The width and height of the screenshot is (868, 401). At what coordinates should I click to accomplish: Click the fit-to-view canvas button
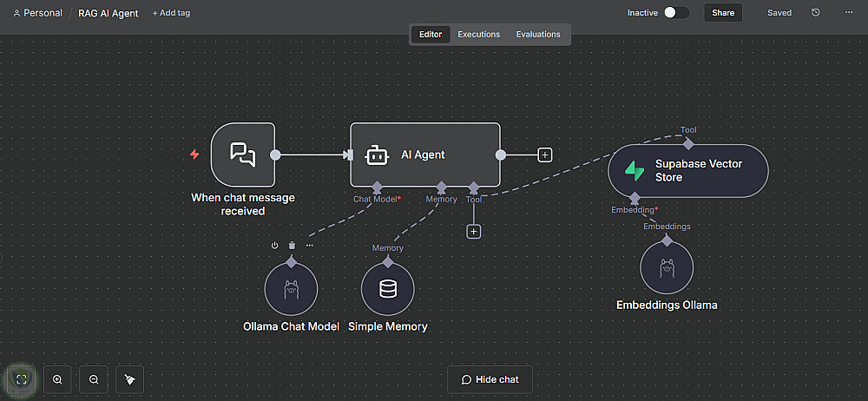[x=22, y=379]
